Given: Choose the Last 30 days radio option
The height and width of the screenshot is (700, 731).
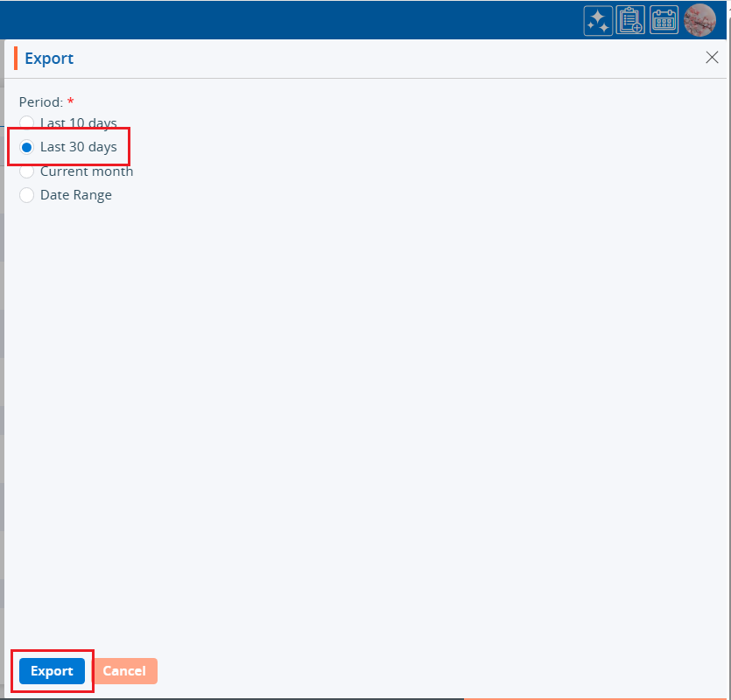Looking at the screenshot, I should click(27, 147).
